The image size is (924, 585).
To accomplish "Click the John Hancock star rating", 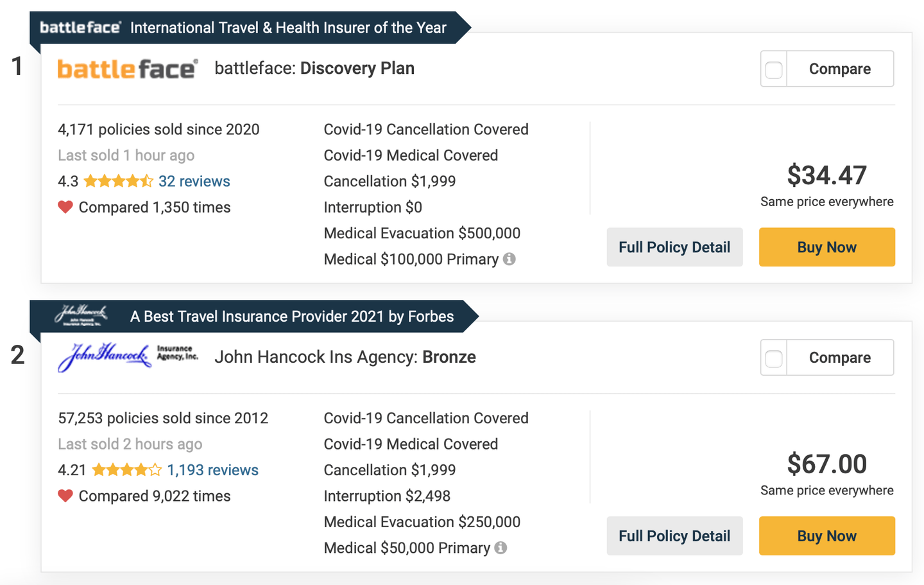I will click(x=126, y=470).
